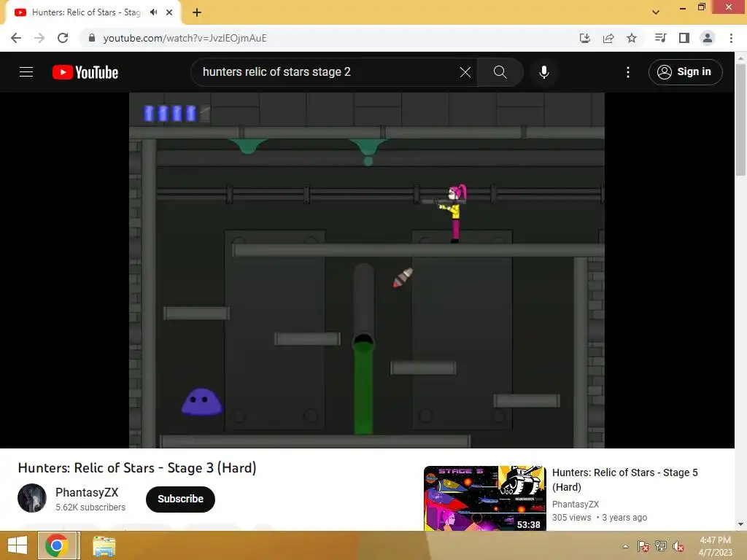Open Hunters: Relic of Stars - Stage 5 title

coord(624,480)
